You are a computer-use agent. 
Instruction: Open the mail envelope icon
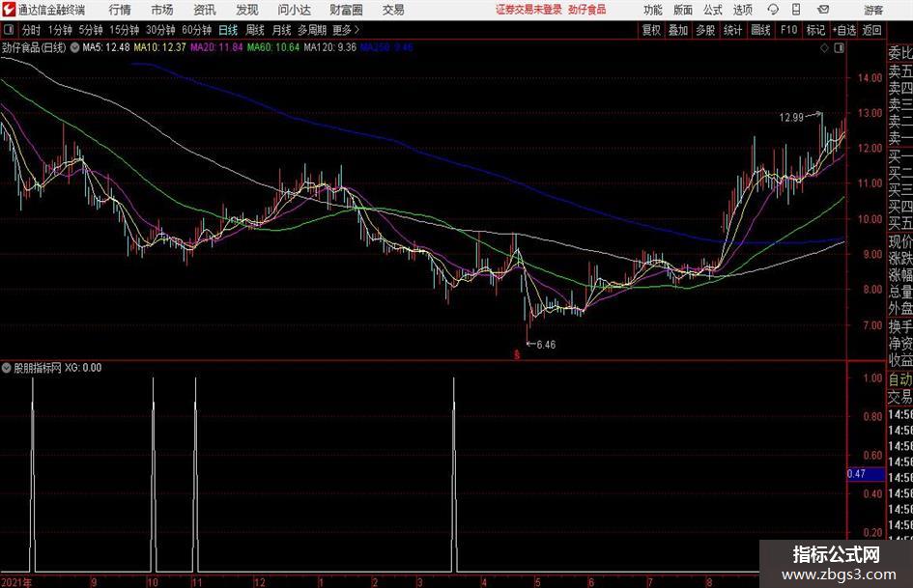pyautogui.click(x=823, y=10)
